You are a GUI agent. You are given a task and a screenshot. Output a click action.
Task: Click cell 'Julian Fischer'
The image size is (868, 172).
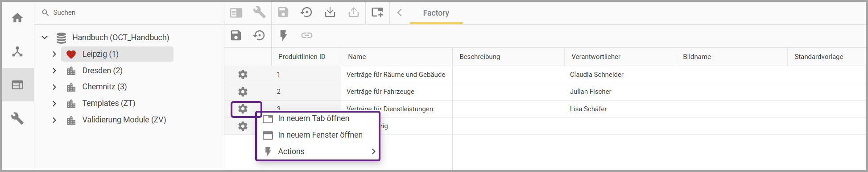591,92
